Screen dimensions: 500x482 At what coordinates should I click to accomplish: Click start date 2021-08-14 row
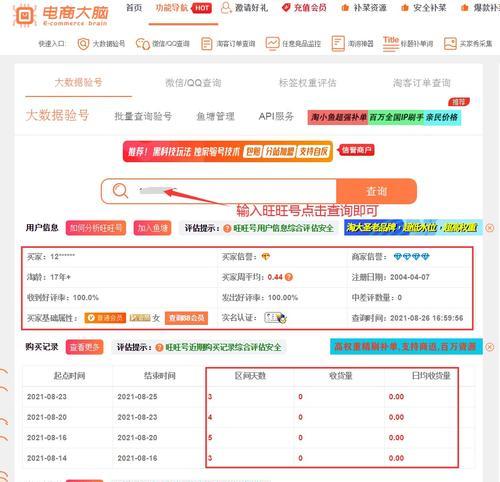(x=47, y=458)
